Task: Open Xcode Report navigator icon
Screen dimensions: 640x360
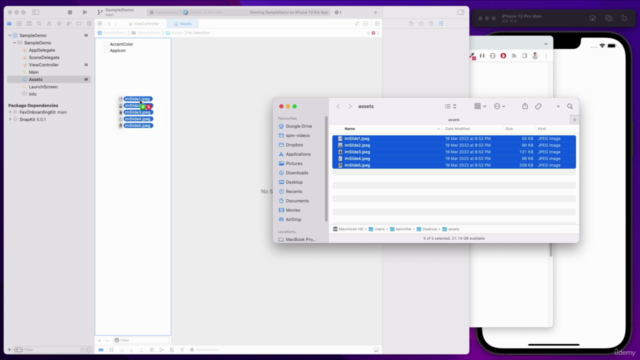Action: pyautogui.click(x=89, y=24)
